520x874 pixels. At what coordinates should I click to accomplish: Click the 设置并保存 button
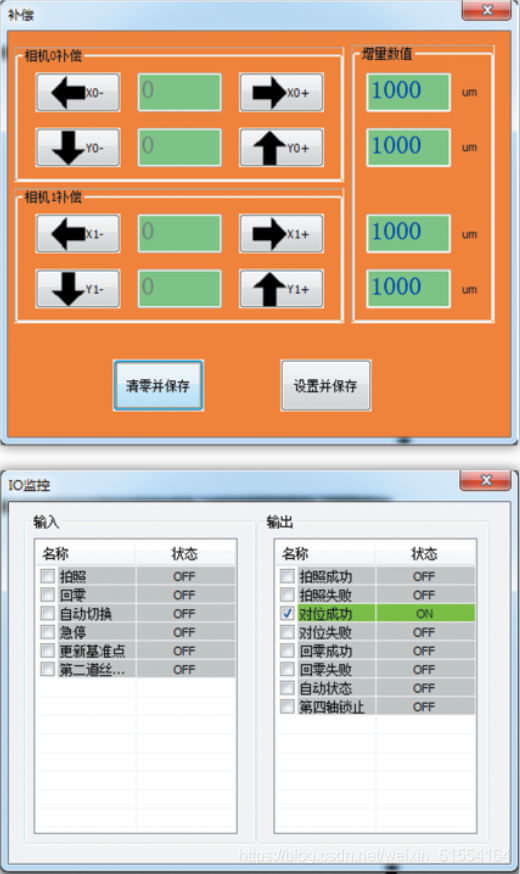[x=326, y=386]
